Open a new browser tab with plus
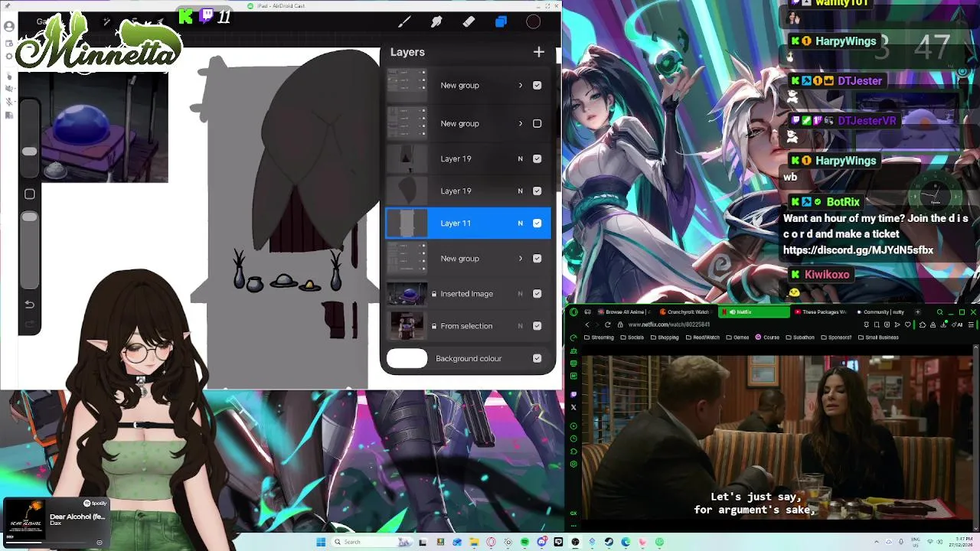The height and width of the screenshot is (551, 980). [917, 312]
